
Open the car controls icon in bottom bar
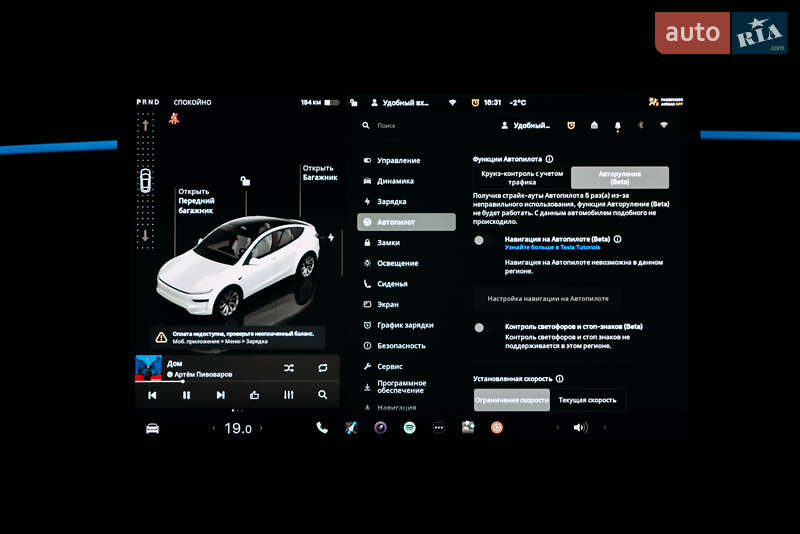(x=153, y=428)
